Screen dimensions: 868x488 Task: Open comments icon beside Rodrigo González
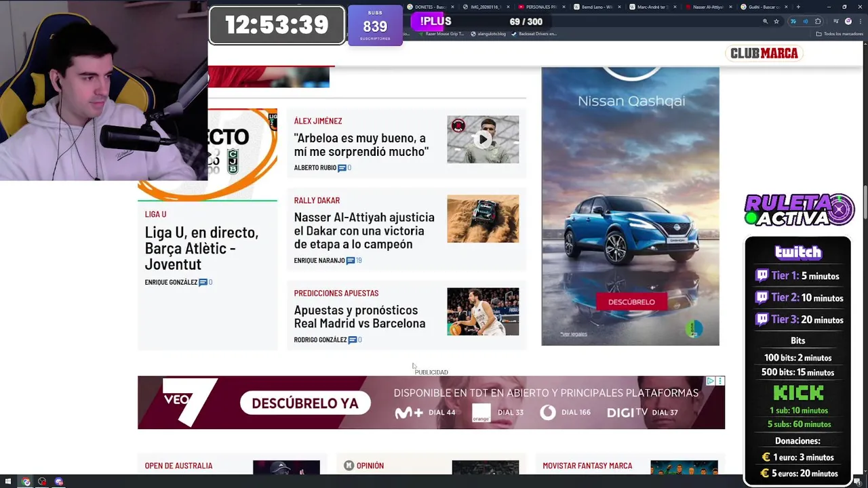pos(353,340)
